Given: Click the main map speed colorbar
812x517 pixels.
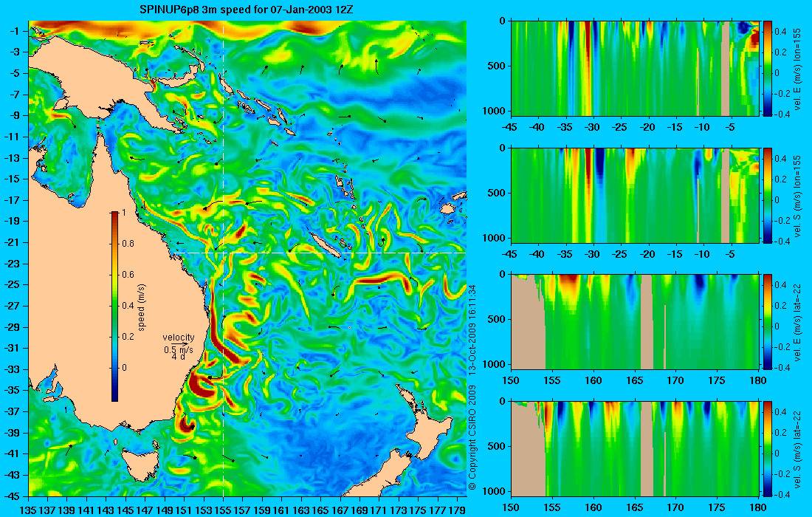Looking at the screenshot, I should point(114,307).
